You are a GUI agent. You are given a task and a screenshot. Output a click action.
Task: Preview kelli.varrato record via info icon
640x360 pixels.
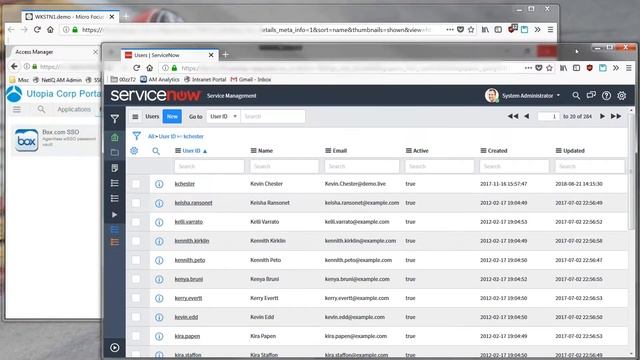pos(159,222)
